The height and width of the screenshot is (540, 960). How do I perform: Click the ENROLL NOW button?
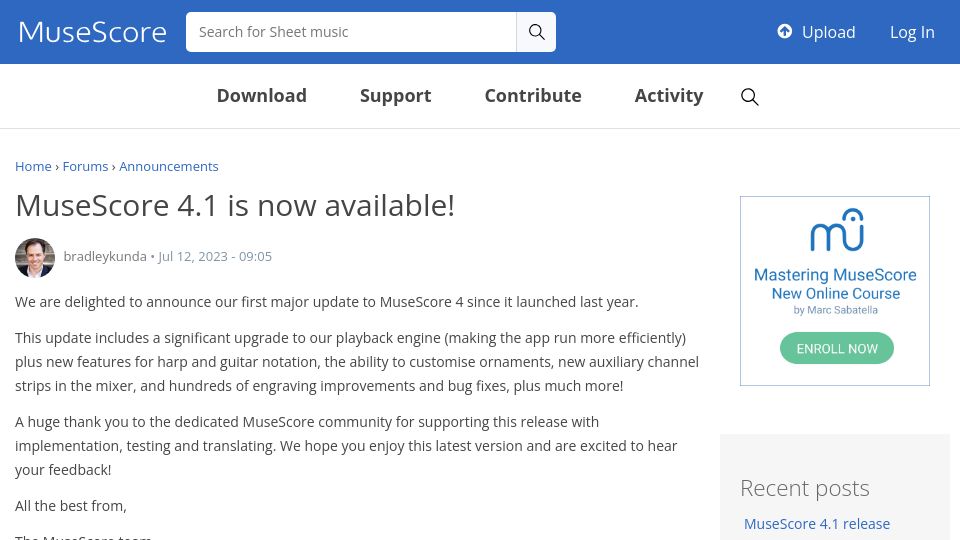(x=836, y=348)
